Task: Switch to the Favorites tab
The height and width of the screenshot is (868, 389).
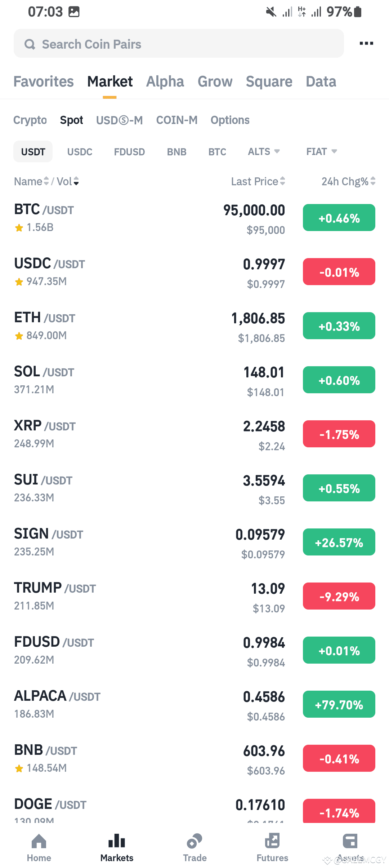Action: pos(44,82)
